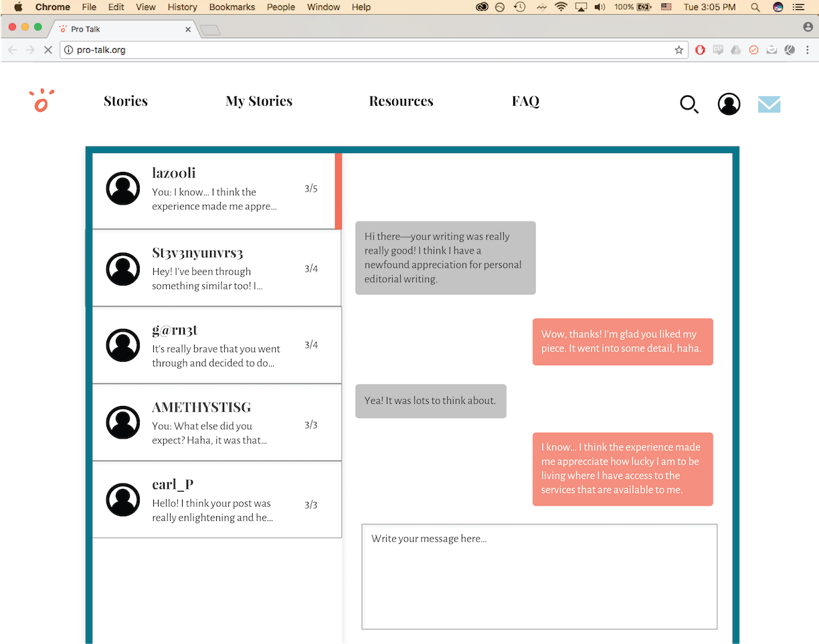Image resolution: width=819 pixels, height=644 pixels.
Task: Click the 3/3 date on AMETHYSTISG's row
Action: click(311, 425)
